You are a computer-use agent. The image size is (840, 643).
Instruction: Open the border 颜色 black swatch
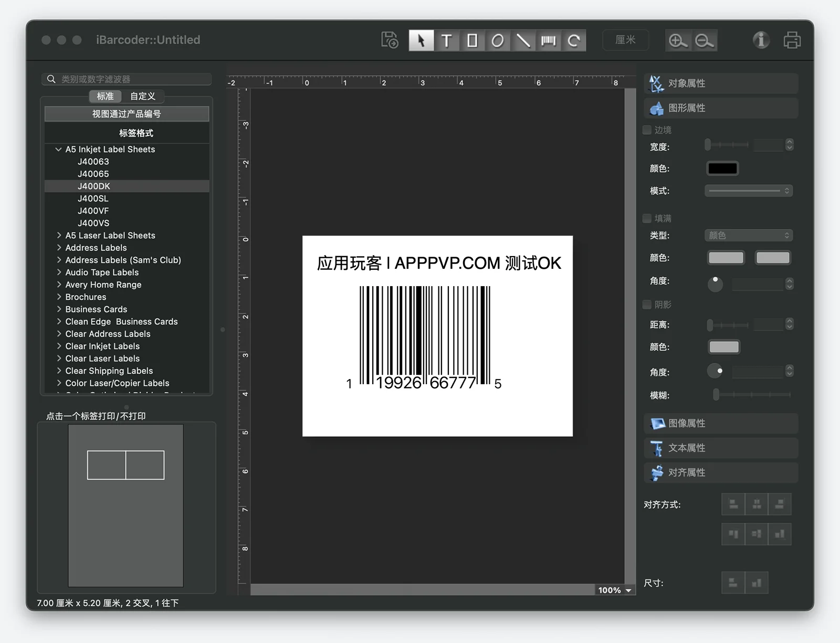tap(722, 168)
